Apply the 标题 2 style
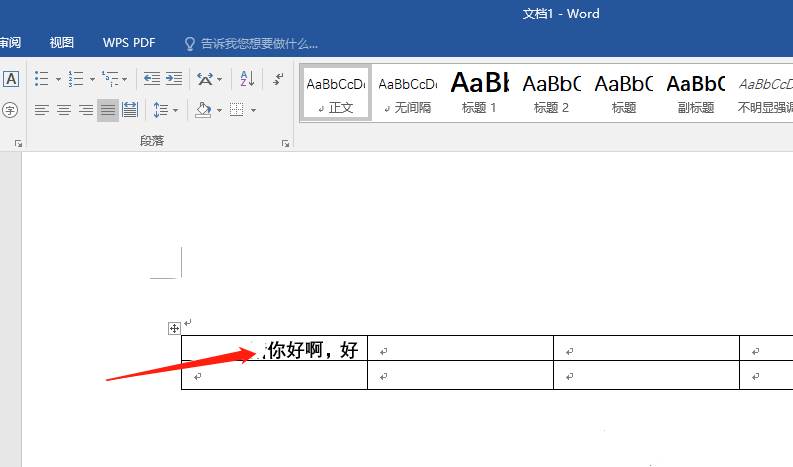 coord(551,93)
